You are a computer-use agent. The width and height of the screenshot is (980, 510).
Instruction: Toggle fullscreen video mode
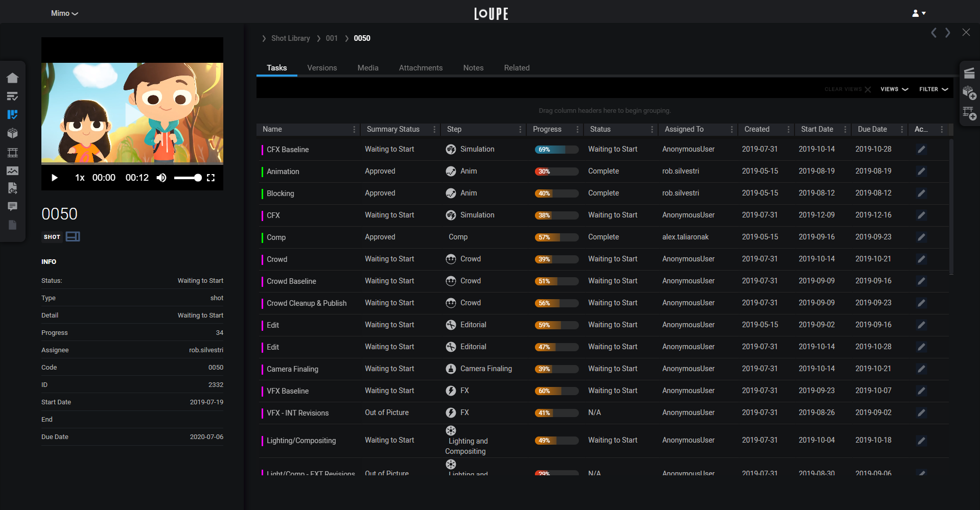(x=211, y=178)
